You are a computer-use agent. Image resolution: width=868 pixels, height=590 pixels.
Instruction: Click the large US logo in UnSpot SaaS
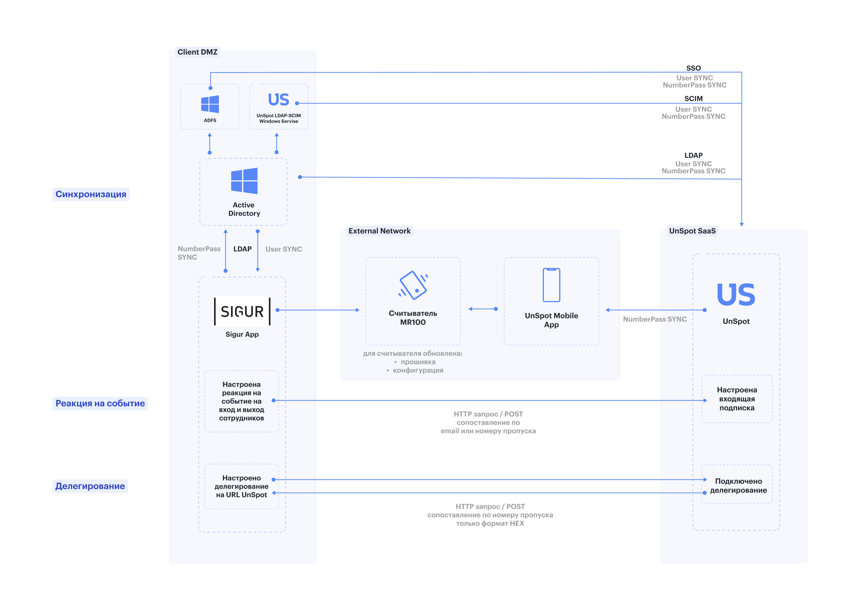(x=736, y=294)
